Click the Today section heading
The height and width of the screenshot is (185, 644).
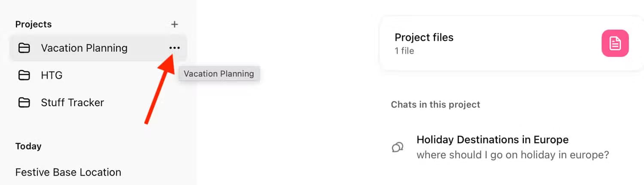pyautogui.click(x=28, y=146)
